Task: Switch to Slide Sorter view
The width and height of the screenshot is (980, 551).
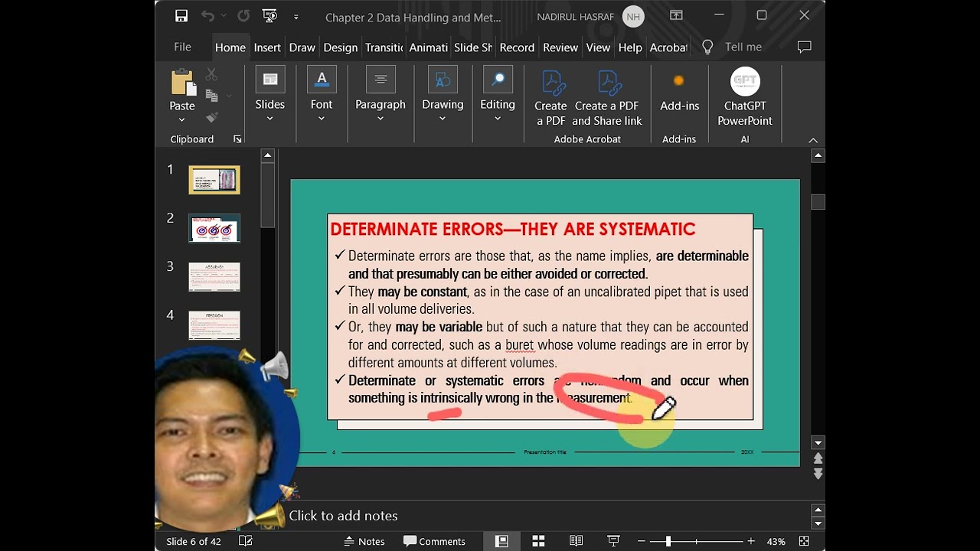Action: [539, 541]
